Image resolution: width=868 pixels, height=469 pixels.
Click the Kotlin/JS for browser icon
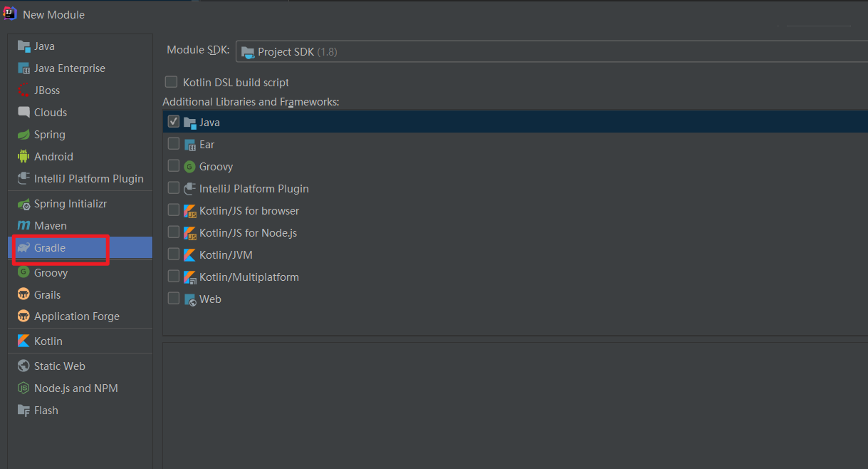[189, 211]
